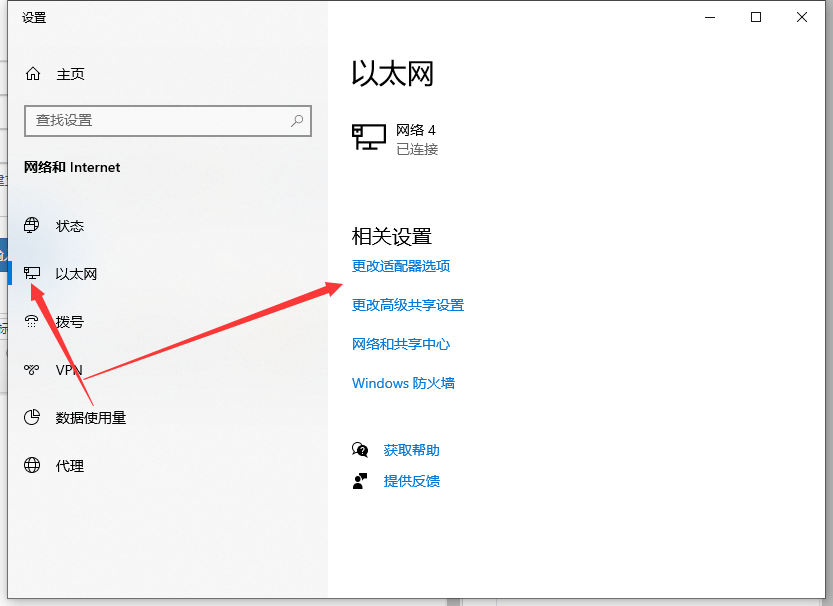Click the 数据使用量 pie chart icon
Screen dimensions: 833x606
[x=33, y=418]
